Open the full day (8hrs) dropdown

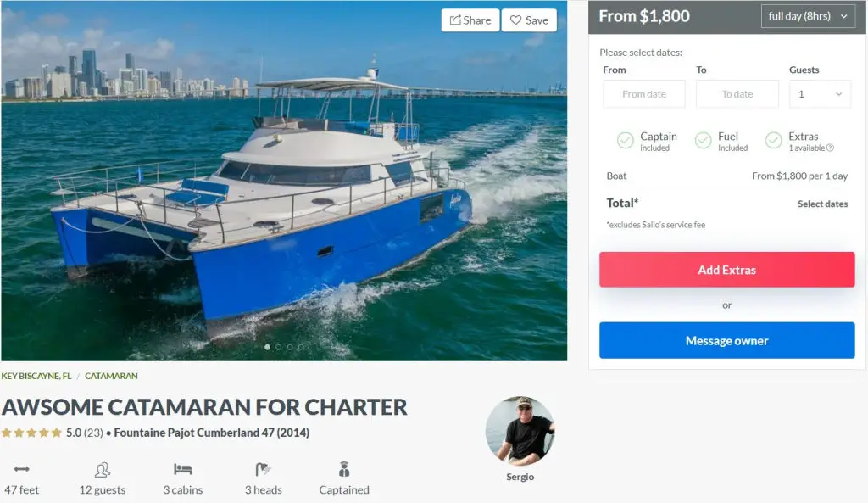[x=808, y=17]
